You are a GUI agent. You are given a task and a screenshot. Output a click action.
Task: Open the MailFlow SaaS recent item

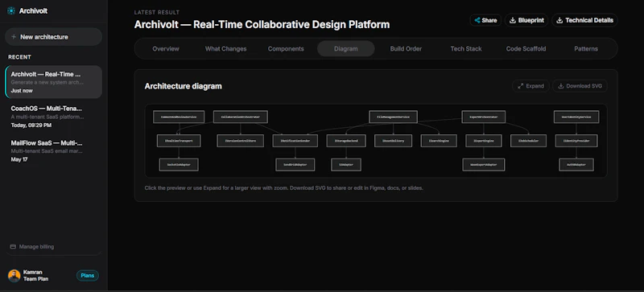pos(53,151)
